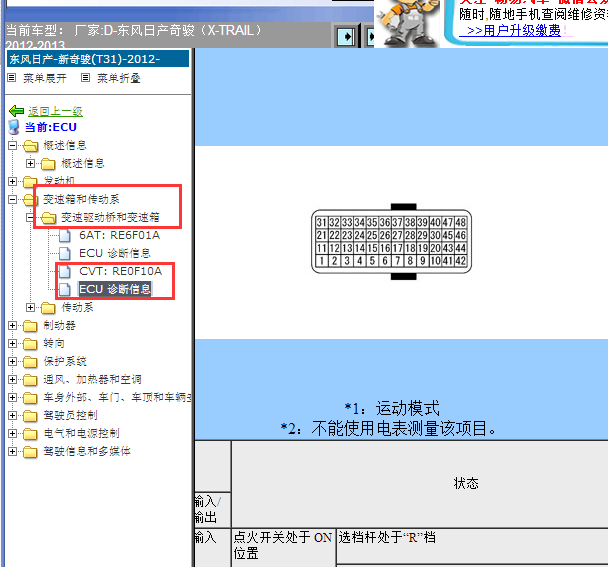Click the navigation arrow button in the header bar
Viewport: 608px width, 567px height.
(346, 37)
